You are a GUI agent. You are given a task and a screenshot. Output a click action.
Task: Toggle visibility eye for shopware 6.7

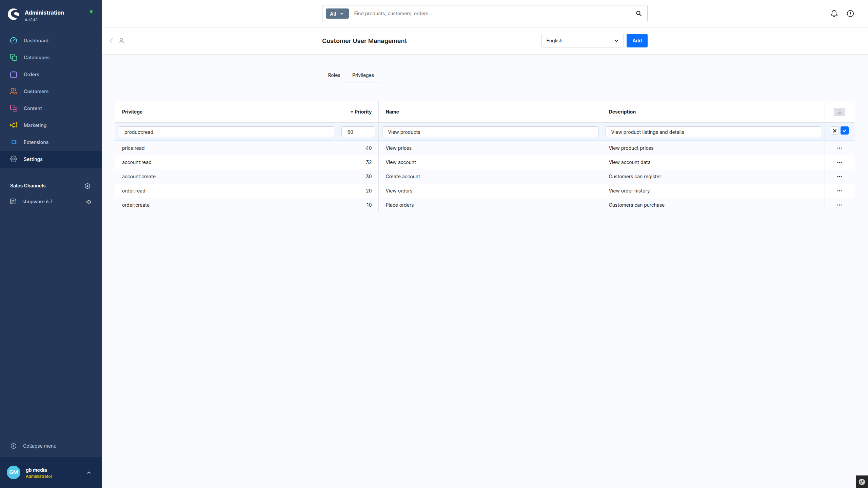(89, 202)
